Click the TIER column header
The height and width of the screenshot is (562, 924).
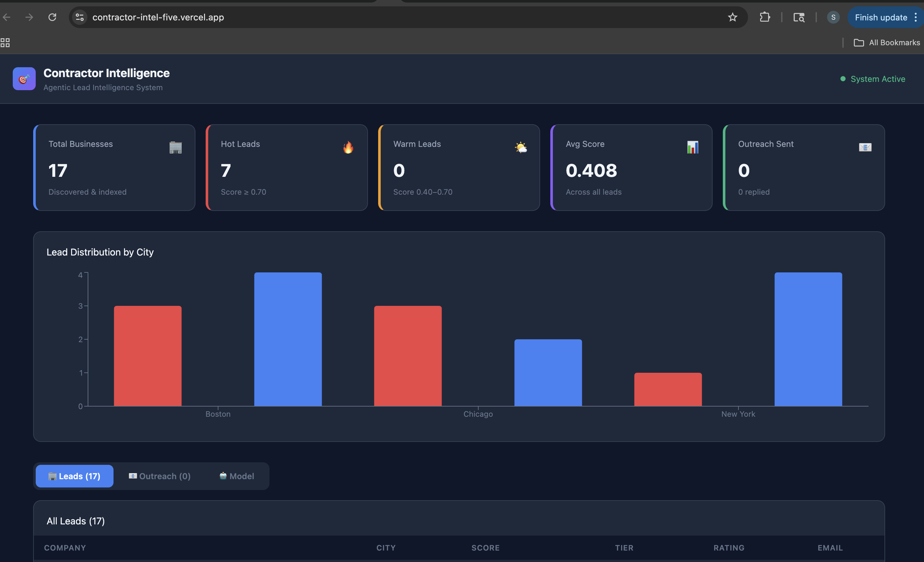[x=624, y=548]
